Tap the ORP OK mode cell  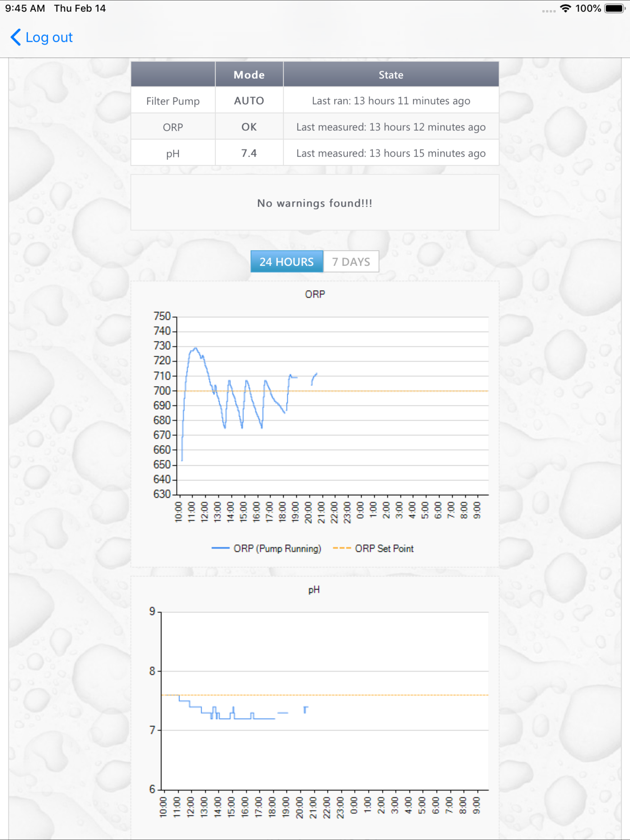pos(249,127)
